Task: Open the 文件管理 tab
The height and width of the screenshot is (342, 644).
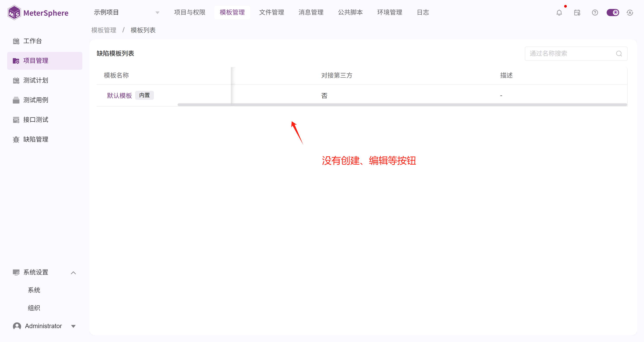Action: (x=272, y=13)
